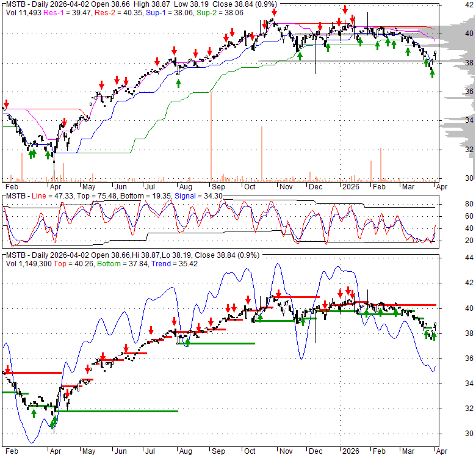
Task: Click the red sell arrow above the October peak in the top chart
Action: tap(274, 12)
